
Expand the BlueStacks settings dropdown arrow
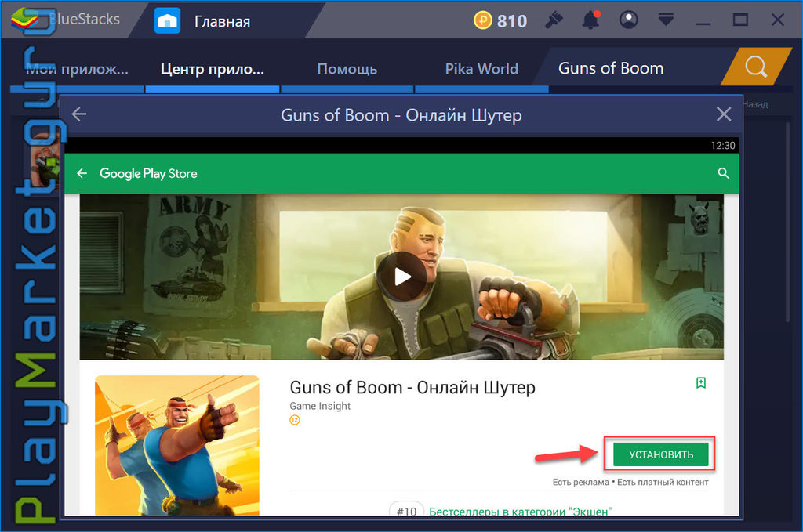click(666, 20)
